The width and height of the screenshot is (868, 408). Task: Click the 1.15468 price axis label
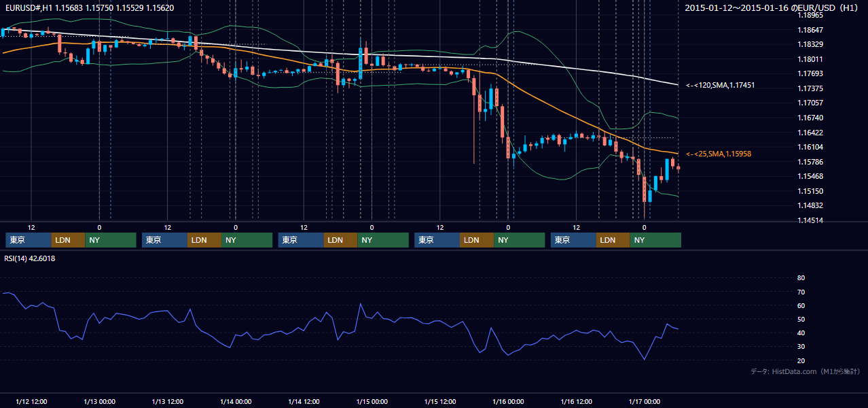click(x=810, y=176)
